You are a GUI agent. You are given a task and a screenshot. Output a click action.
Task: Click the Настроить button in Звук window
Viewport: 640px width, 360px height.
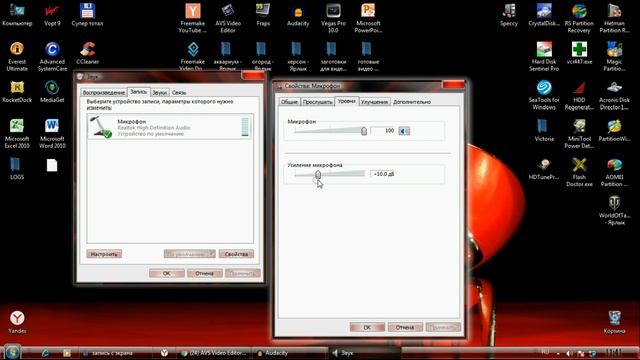104,254
